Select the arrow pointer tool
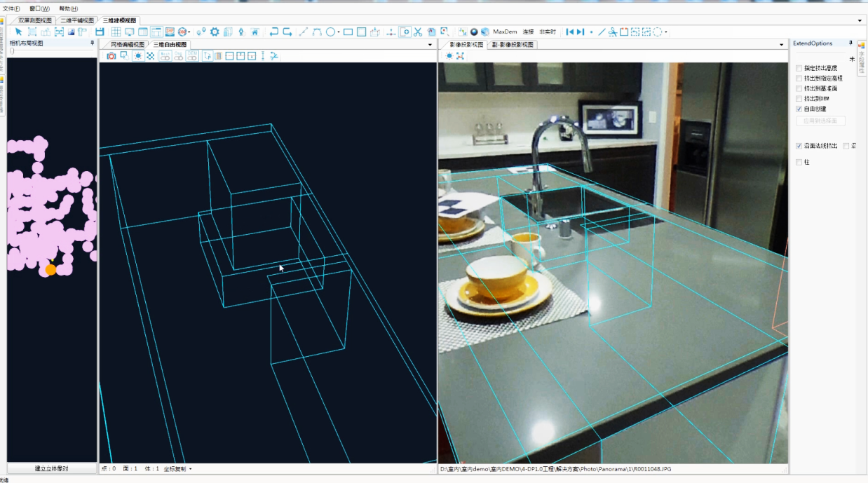 click(19, 32)
